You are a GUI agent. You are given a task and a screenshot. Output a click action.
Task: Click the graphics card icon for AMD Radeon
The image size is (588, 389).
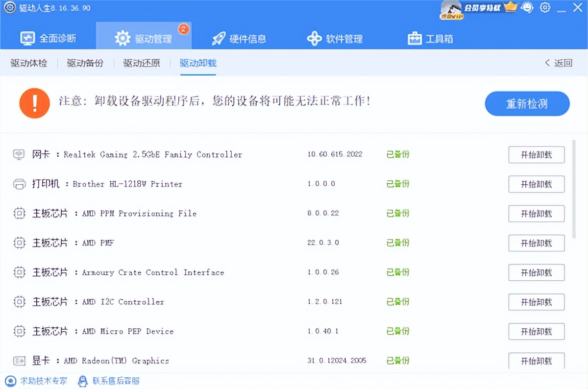click(x=19, y=361)
